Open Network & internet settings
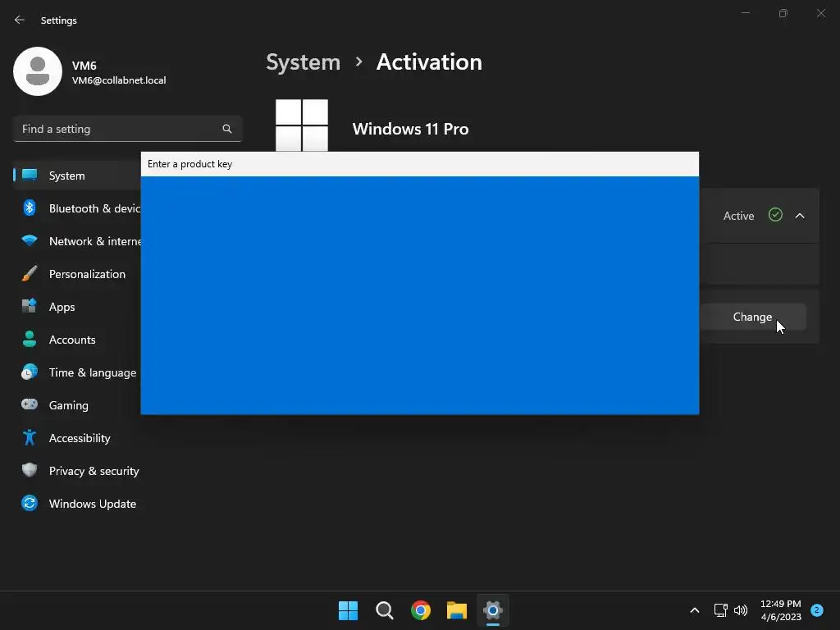This screenshot has width=840, height=630. 76,241
